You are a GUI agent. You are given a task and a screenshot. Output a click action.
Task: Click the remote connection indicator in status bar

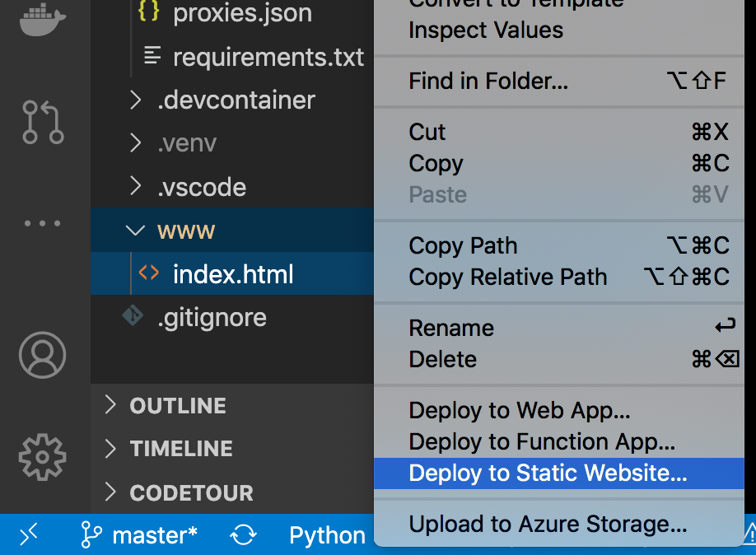(29, 534)
